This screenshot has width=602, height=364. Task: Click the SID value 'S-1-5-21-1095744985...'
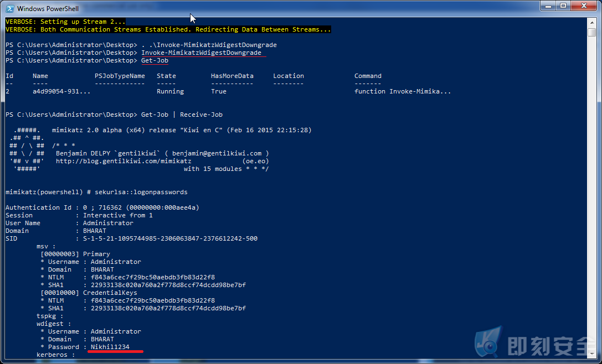(170, 238)
